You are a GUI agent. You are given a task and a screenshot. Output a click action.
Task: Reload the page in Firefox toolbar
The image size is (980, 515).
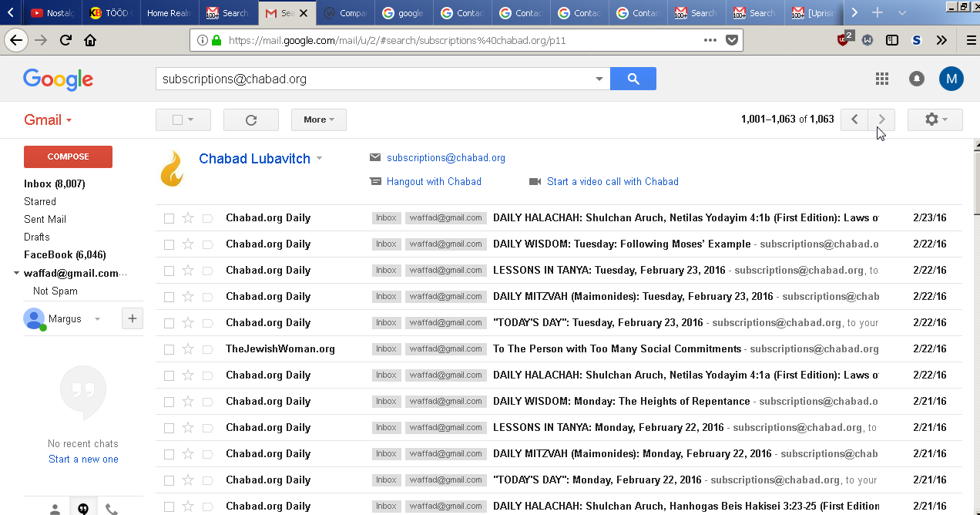tap(65, 40)
